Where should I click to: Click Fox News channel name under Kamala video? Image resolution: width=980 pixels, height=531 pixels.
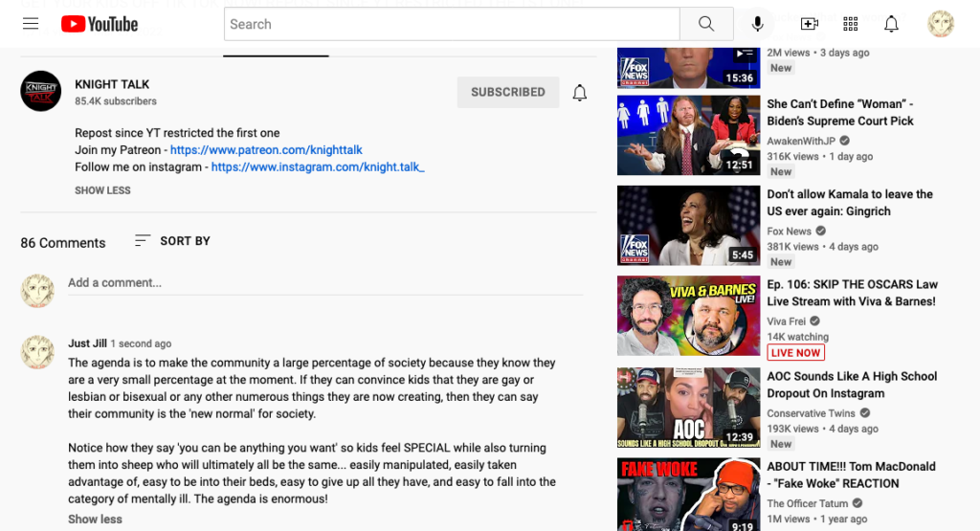pos(789,232)
